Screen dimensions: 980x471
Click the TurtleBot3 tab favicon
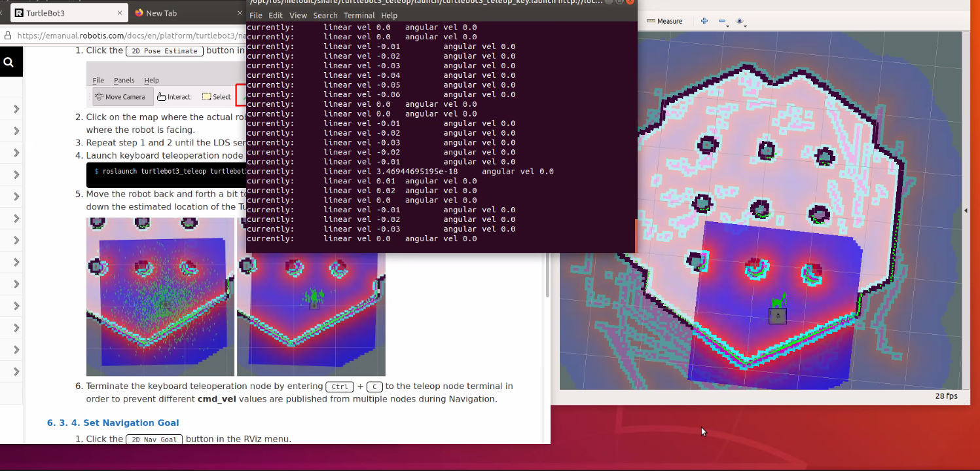pyautogui.click(x=19, y=12)
